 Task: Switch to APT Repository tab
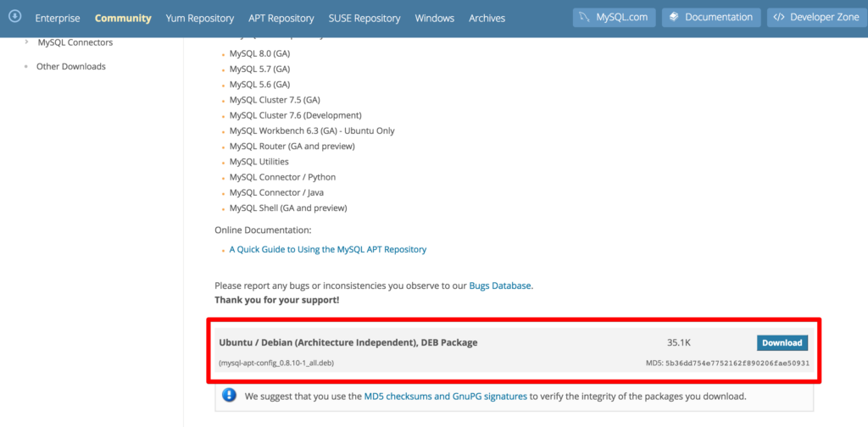tap(281, 19)
